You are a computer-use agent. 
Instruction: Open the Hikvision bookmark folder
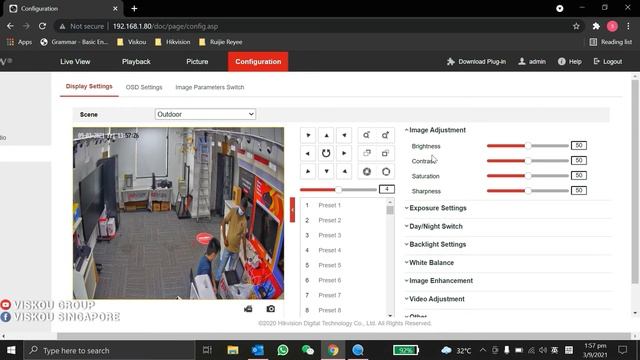coord(173,42)
